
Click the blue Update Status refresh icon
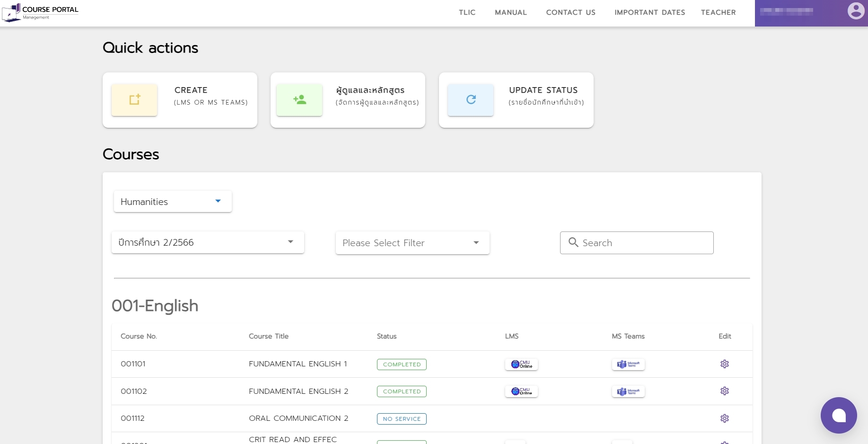point(471,100)
